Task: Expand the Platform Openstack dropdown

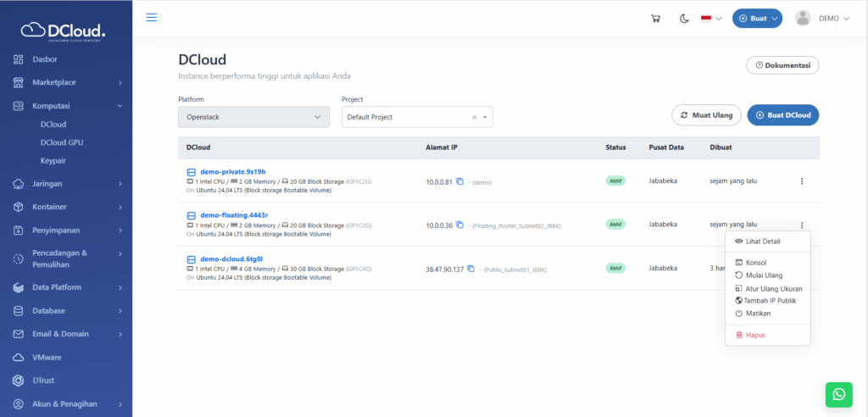Action: 253,117
